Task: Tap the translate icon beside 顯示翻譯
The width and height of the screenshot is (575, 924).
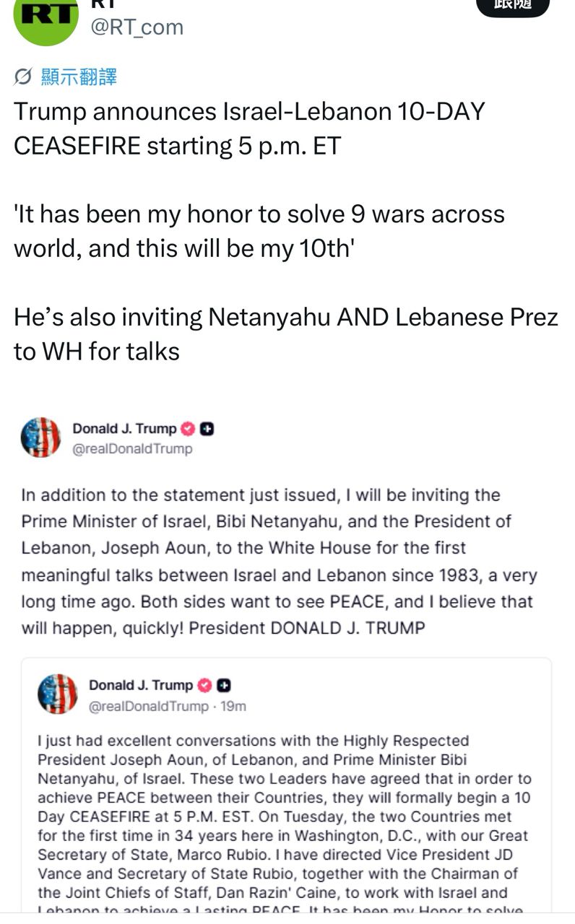Action: [23, 77]
